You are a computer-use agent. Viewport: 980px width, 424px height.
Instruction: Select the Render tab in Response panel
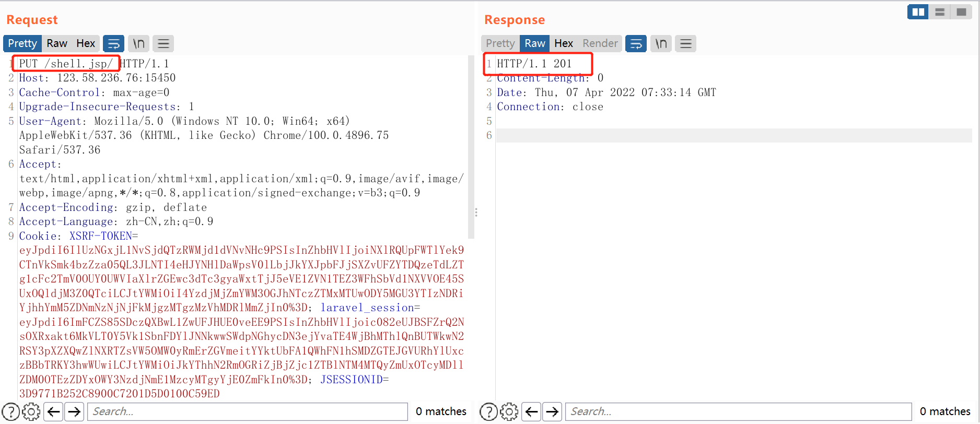pyautogui.click(x=600, y=43)
